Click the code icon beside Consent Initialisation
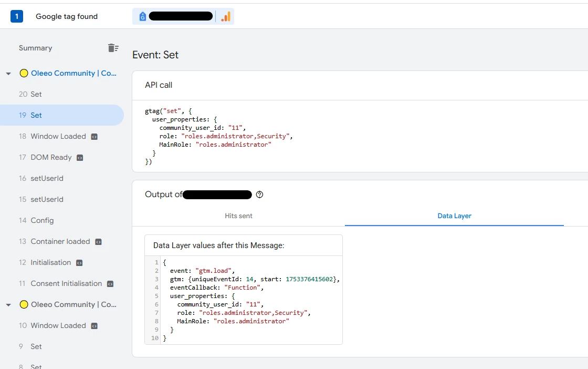588x369 pixels. coord(110,284)
